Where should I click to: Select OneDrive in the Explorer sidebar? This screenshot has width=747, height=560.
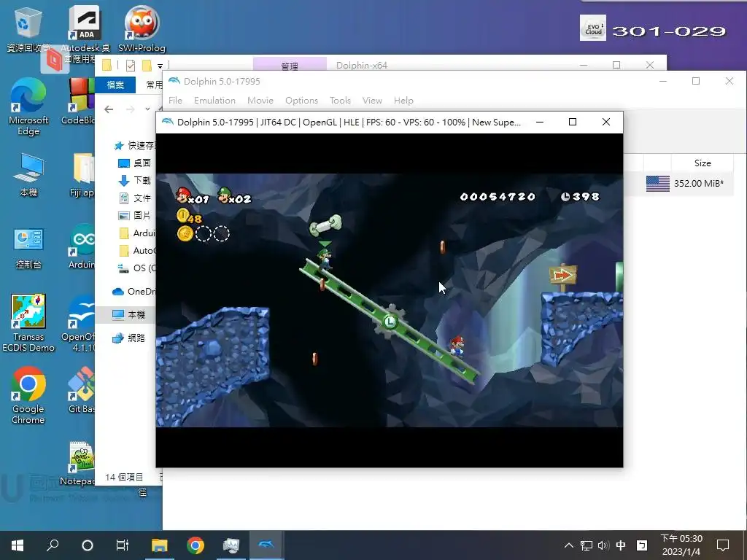click(x=134, y=292)
